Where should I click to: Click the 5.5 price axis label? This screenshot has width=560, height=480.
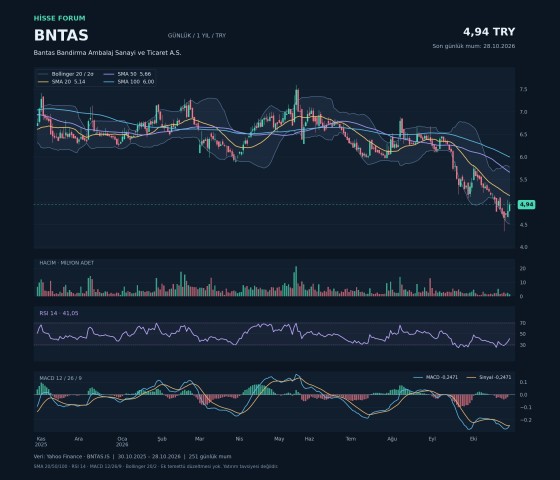(523, 180)
